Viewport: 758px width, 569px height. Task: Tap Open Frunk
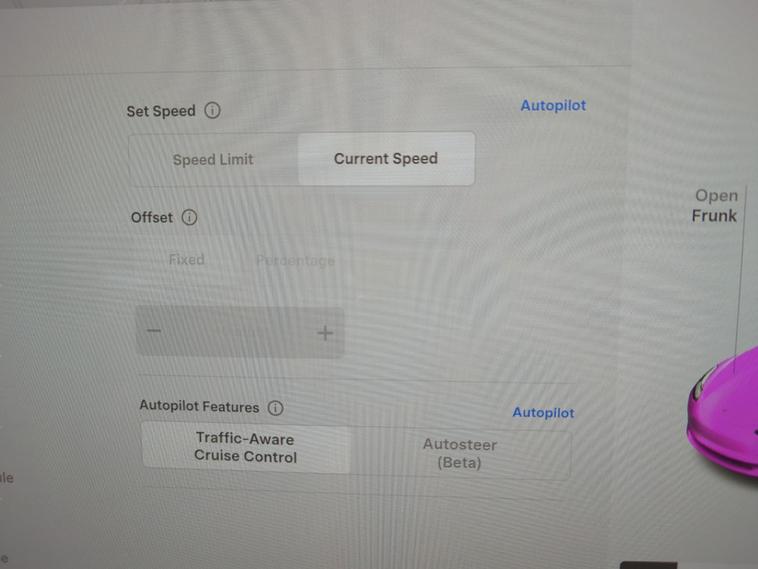pos(715,205)
